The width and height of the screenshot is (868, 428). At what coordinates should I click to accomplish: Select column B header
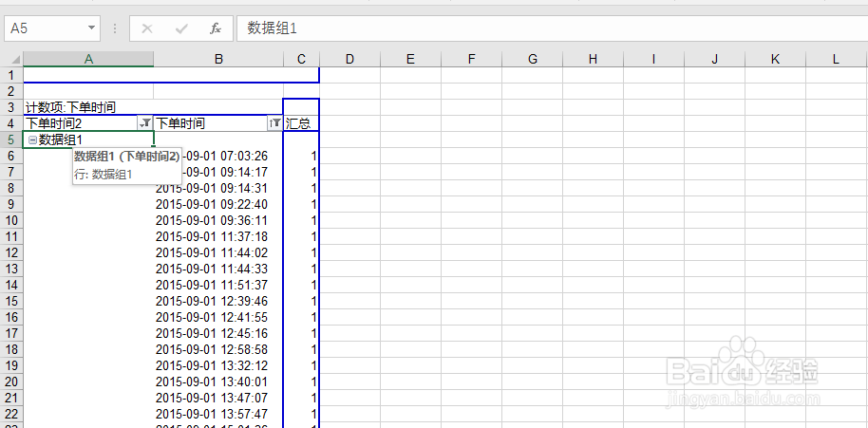point(218,59)
